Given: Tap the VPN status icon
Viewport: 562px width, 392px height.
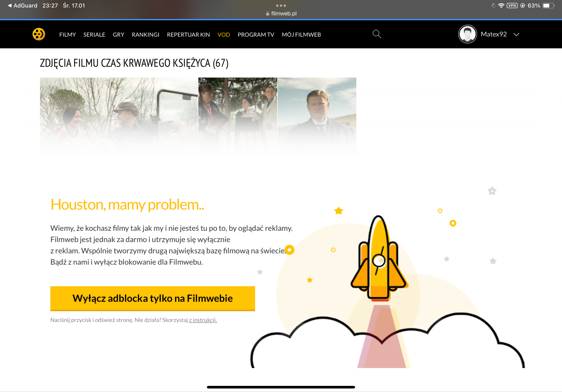Looking at the screenshot, I should click(x=512, y=5).
